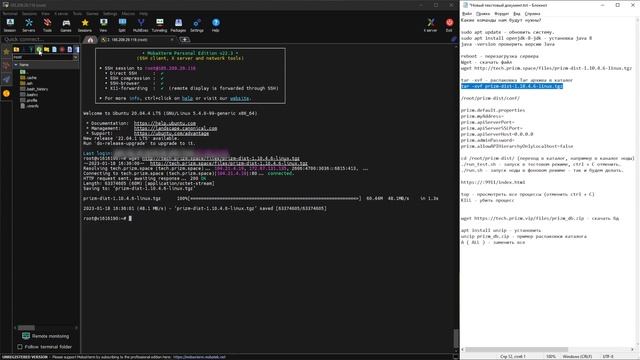Click the website link in the welcome banner
Viewport: 640px width, 360px height.
[240, 98]
